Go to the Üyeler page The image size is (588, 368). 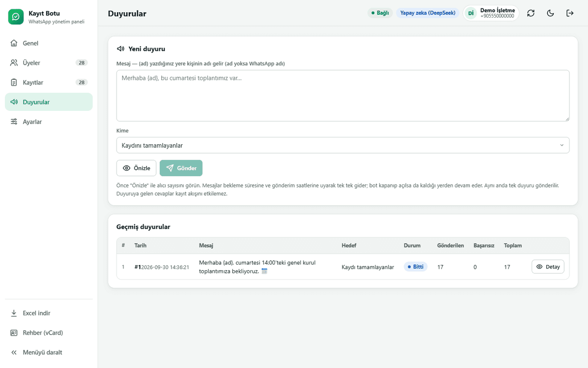pyautogui.click(x=49, y=63)
